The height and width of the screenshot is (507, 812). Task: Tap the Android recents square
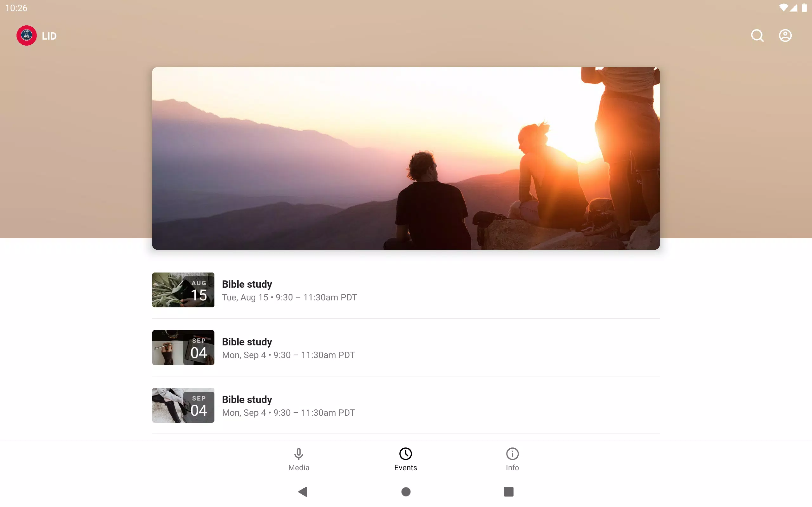(x=509, y=491)
